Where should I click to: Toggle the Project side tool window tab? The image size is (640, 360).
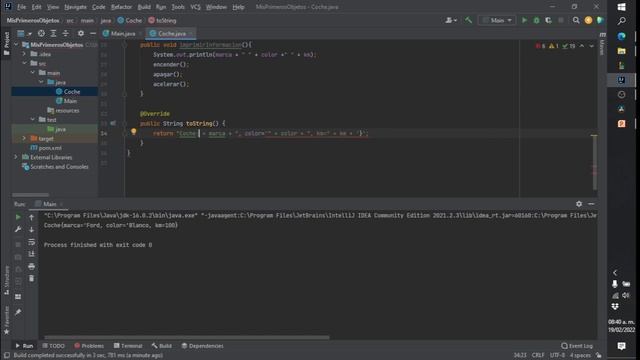point(6,44)
